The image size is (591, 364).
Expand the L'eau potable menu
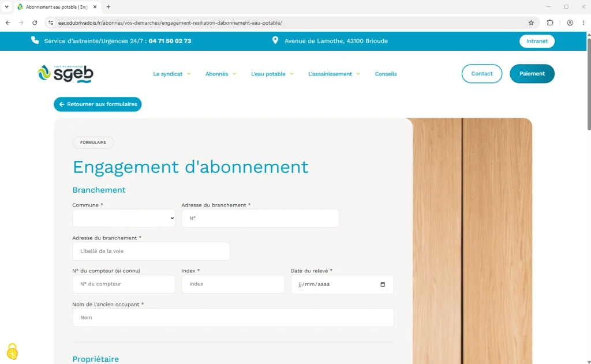272,74
